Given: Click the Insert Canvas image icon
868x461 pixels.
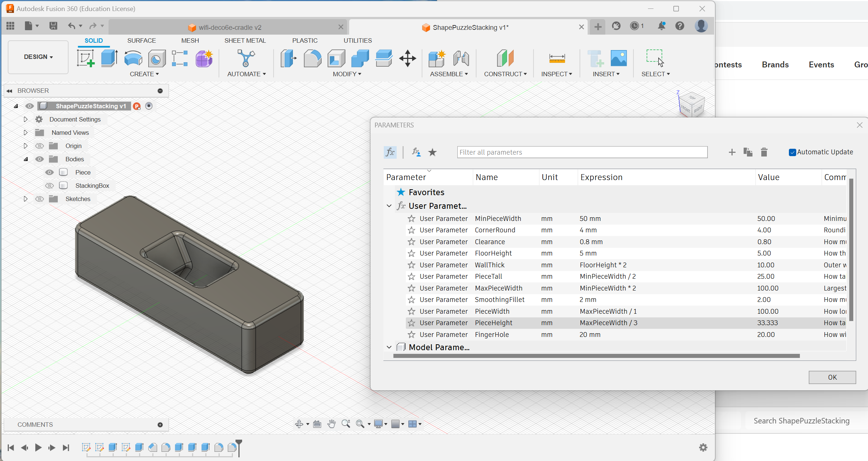Looking at the screenshot, I should (x=619, y=58).
